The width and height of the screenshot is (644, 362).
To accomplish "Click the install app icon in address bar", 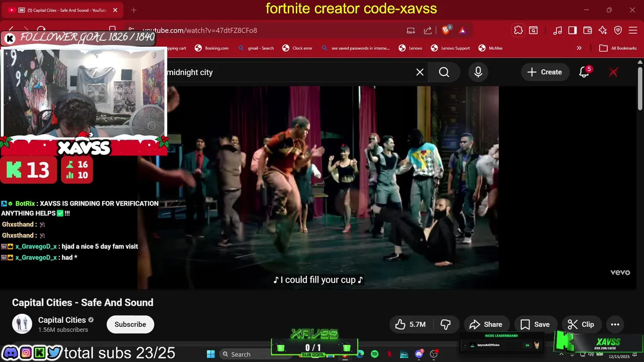I will point(411,31).
